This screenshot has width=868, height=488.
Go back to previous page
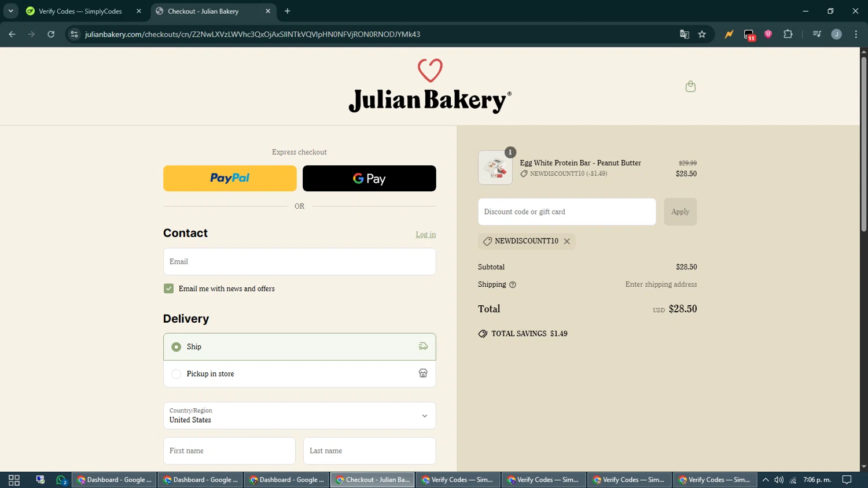click(12, 34)
